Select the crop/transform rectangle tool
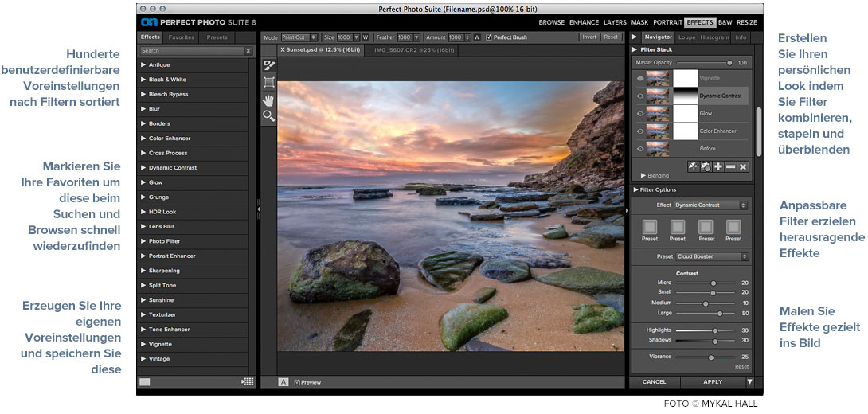Viewport: 868px width, 414px height. tap(269, 82)
